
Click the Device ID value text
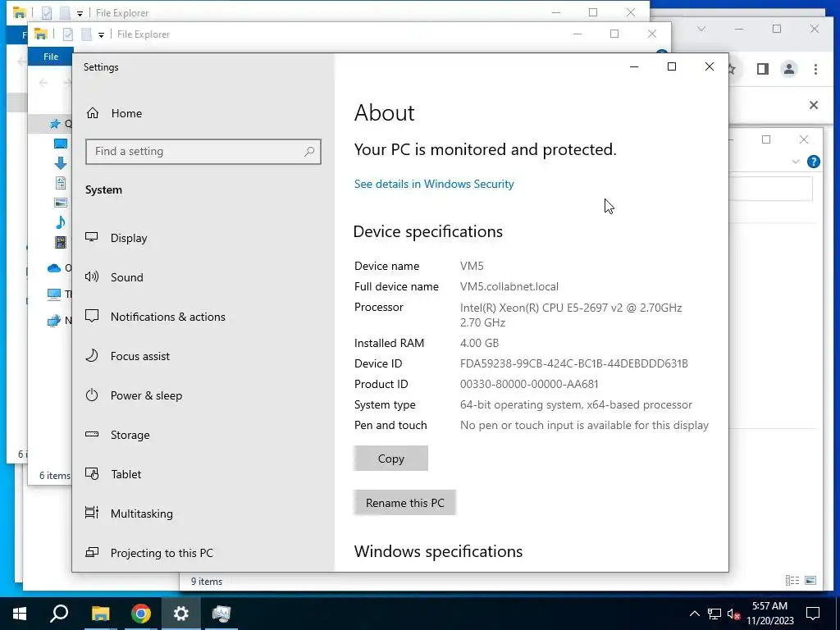point(573,363)
